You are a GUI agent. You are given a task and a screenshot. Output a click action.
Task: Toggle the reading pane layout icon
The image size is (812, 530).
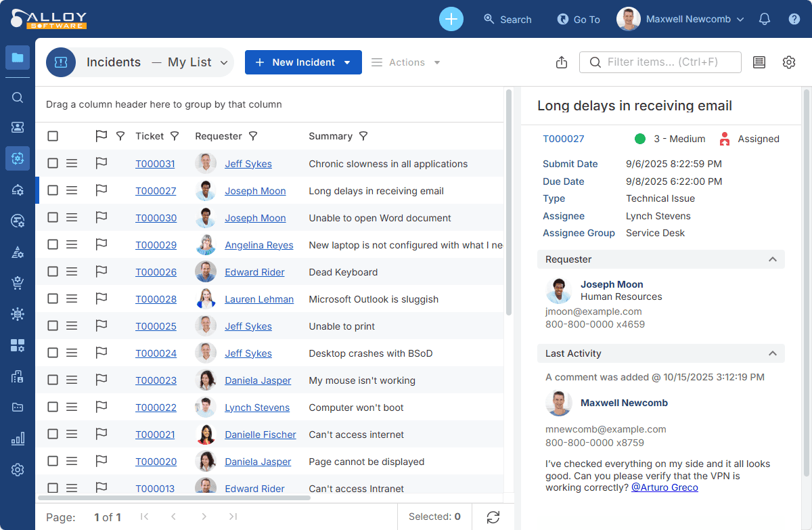(759, 62)
